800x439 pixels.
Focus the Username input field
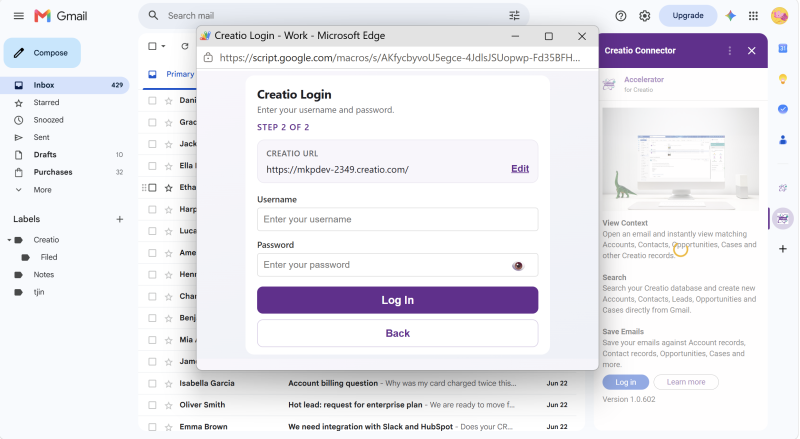tap(397, 220)
